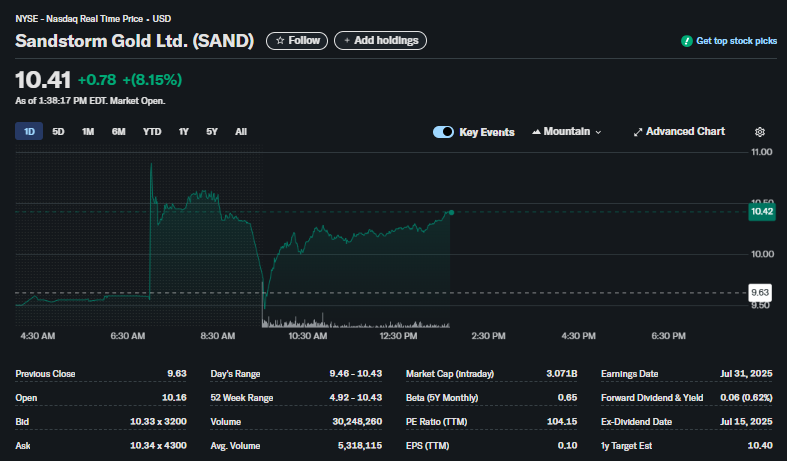787x461 pixels.
Task: Click the +0.78 price change value
Action: pos(97,80)
